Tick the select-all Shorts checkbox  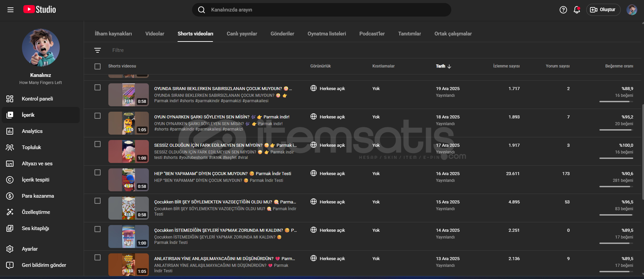(98, 66)
